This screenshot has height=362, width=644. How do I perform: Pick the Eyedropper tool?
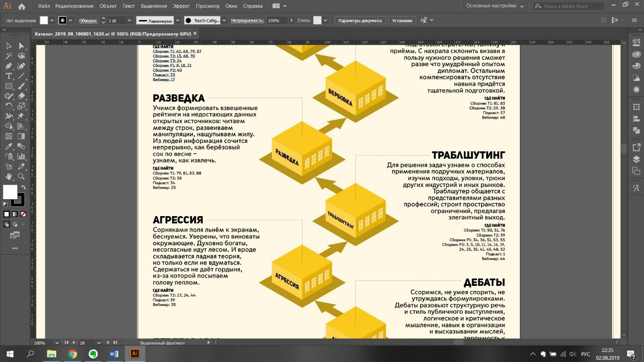tap(9, 146)
